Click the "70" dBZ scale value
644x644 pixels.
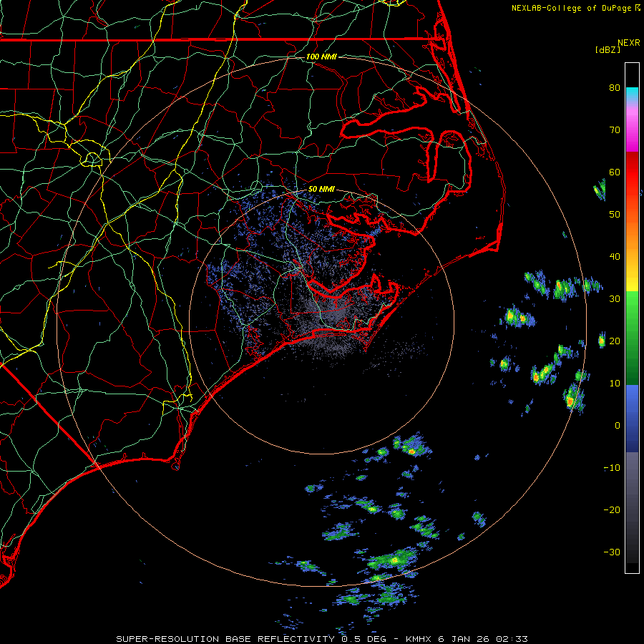(615, 130)
